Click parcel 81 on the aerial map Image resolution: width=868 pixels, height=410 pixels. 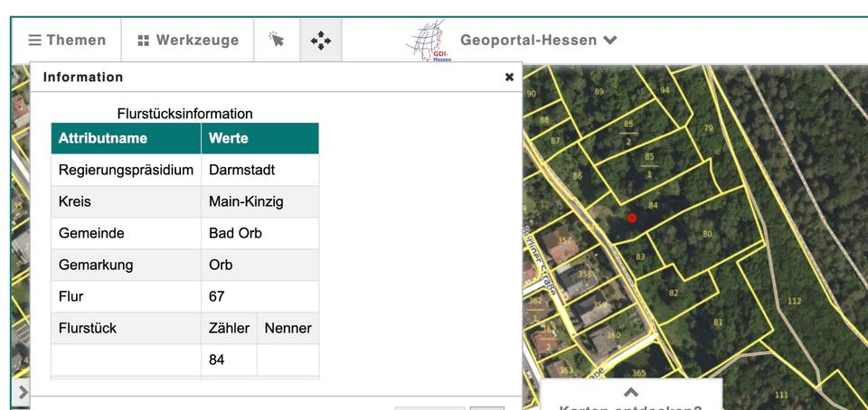(x=718, y=321)
